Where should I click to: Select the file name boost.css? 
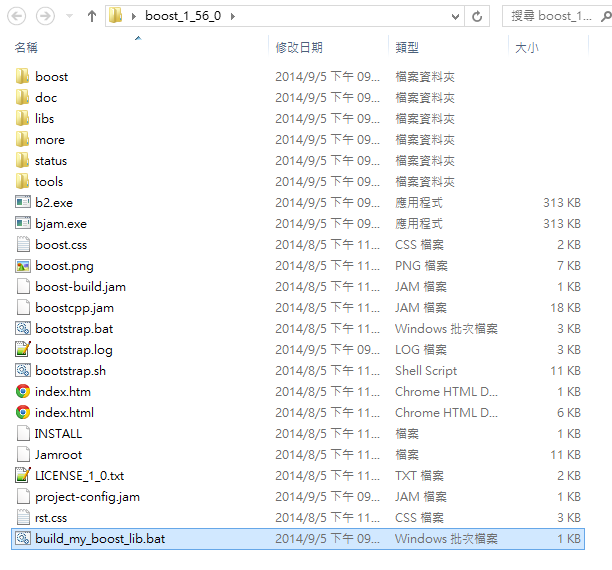tap(61, 245)
